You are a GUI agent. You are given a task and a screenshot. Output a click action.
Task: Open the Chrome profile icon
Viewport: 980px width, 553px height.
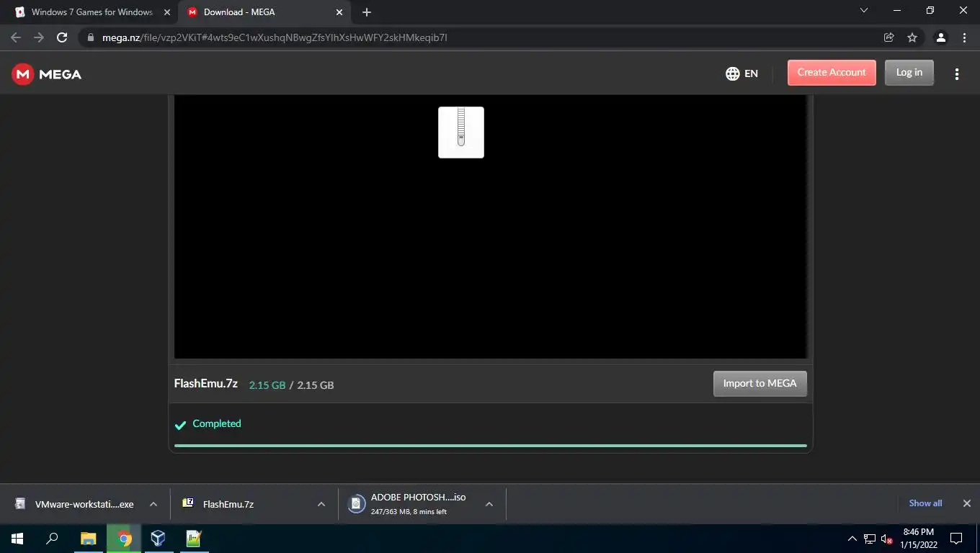pos(940,37)
